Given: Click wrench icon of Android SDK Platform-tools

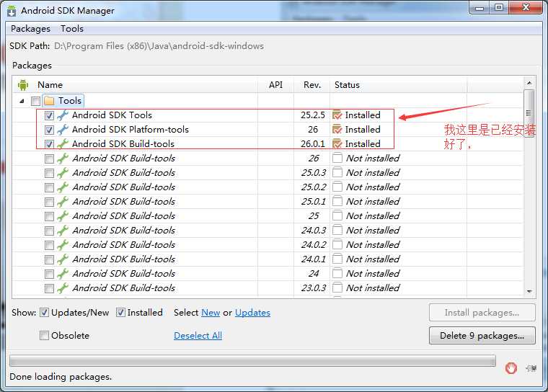Looking at the screenshot, I should coord(63,130).
